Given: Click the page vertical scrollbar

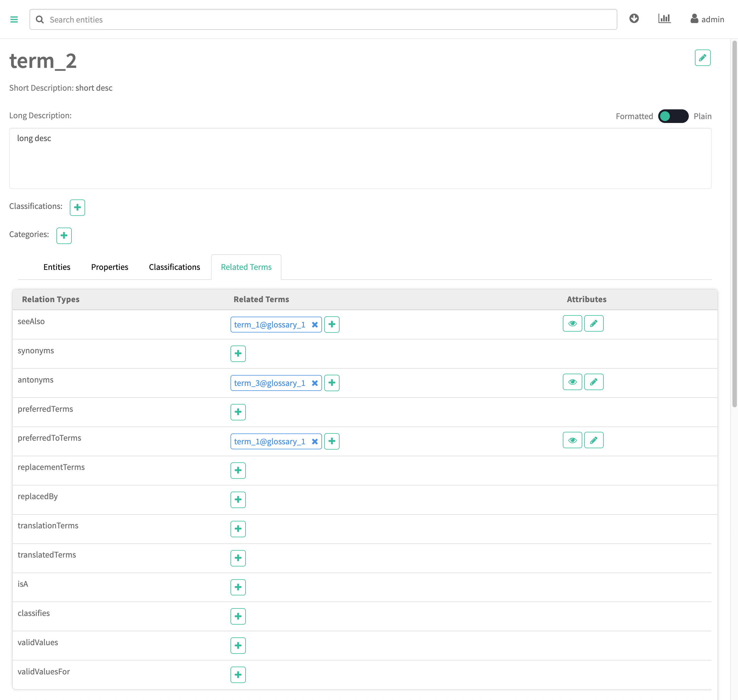Looking at the screenshot, I should (734, 224).
